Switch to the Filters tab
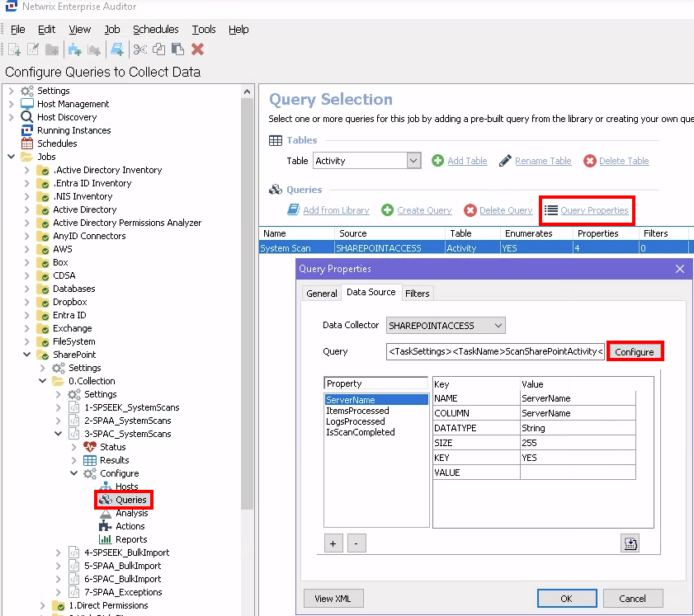Image resolution: width=694 pixels, height=616 pixels. (417, 293)
